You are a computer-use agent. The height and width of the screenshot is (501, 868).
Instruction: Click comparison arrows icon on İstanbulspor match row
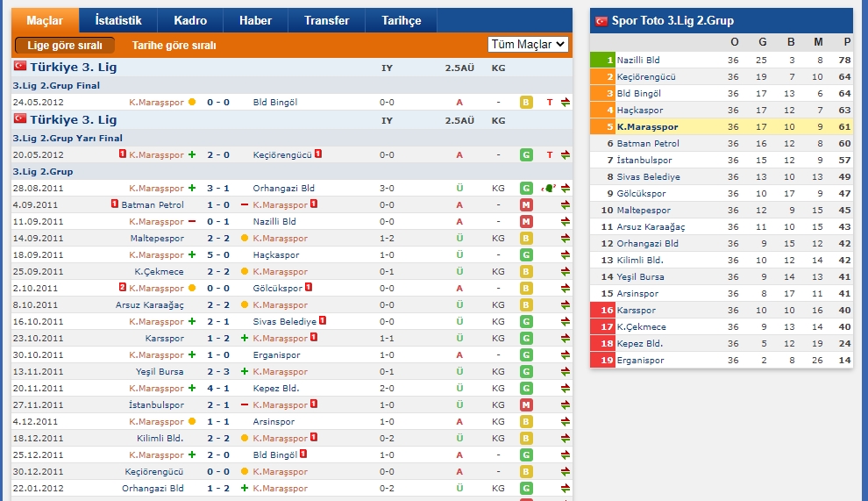[566, 405]
